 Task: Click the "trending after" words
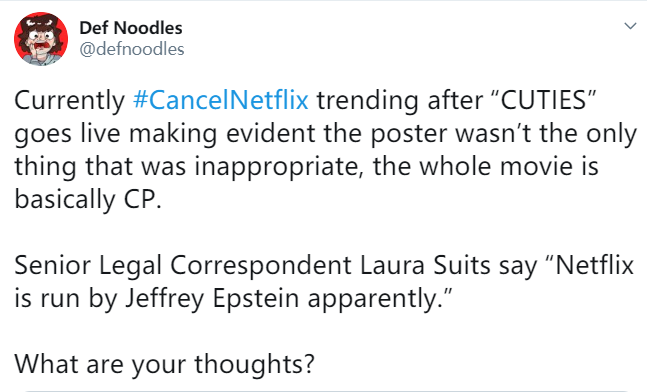399,100
